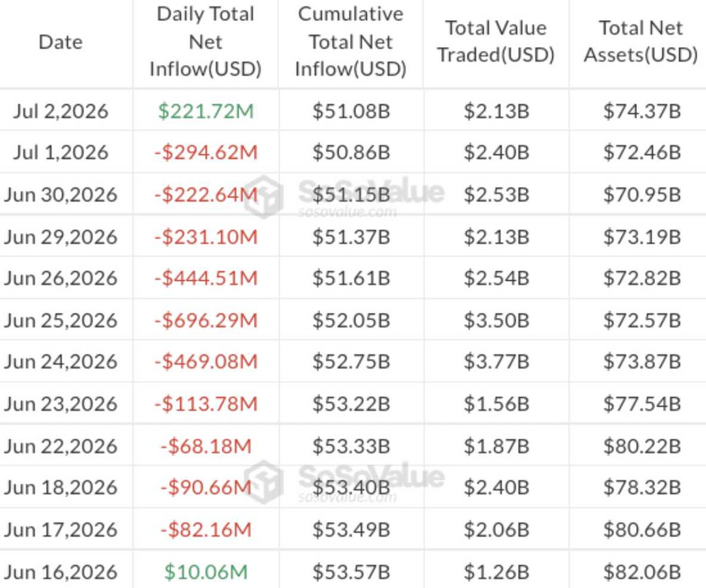Viewport: 706px width, 588px height.
Task: Click $3.77B total value traded cell
Action: [x=496, y=362]
